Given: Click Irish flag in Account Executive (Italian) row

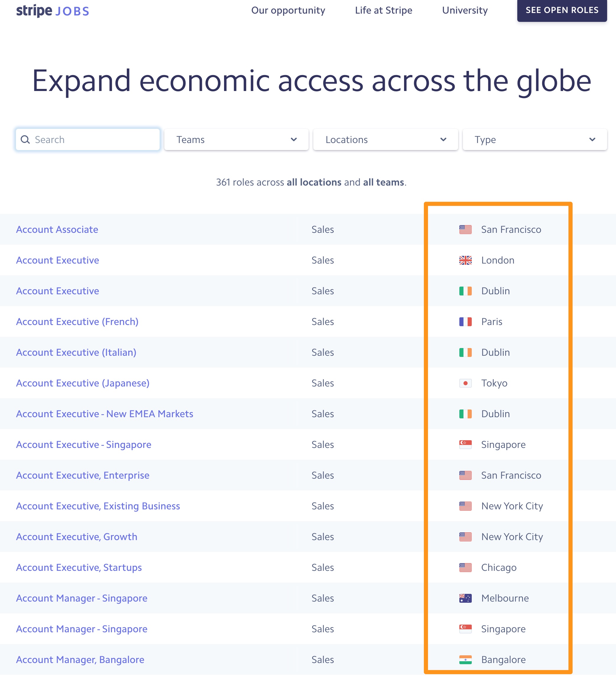Looking at the screenshot, I should point(465,352).
